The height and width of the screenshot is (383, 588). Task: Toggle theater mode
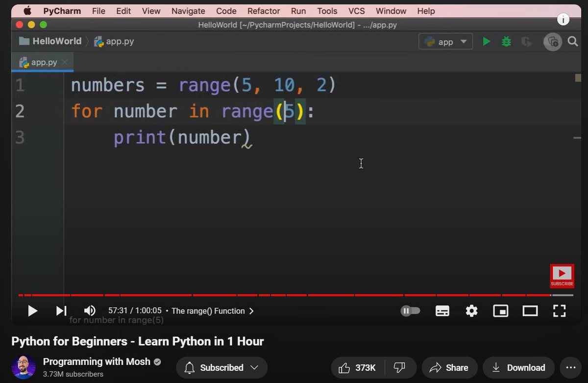click(x=530, y=311)
